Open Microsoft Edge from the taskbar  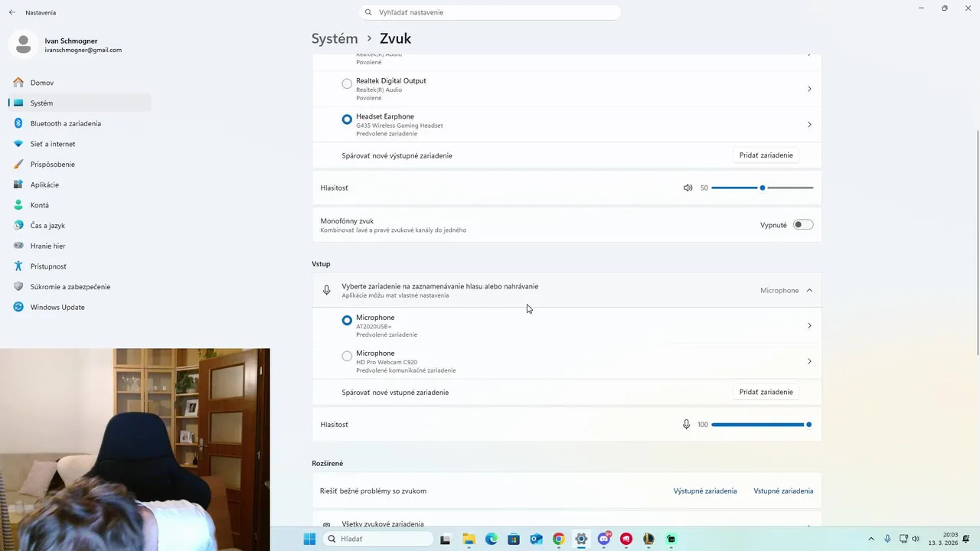point(491,539)
